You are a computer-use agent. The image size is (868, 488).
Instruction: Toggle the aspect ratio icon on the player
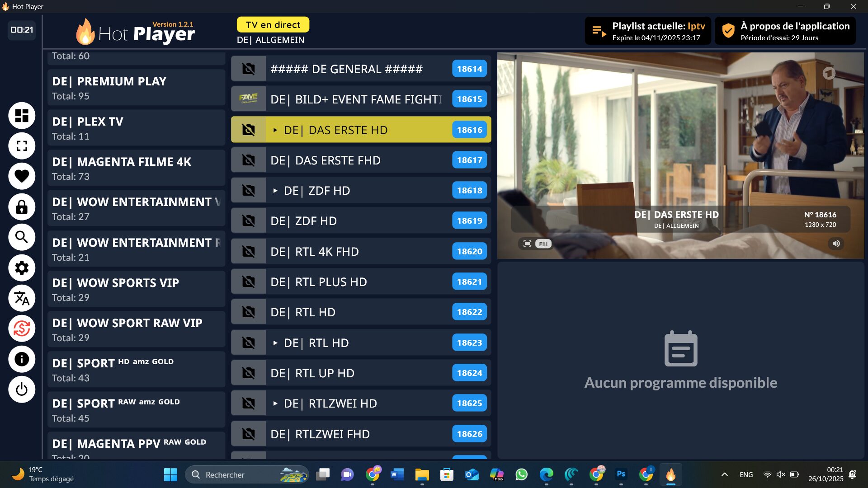pos(527,244)
